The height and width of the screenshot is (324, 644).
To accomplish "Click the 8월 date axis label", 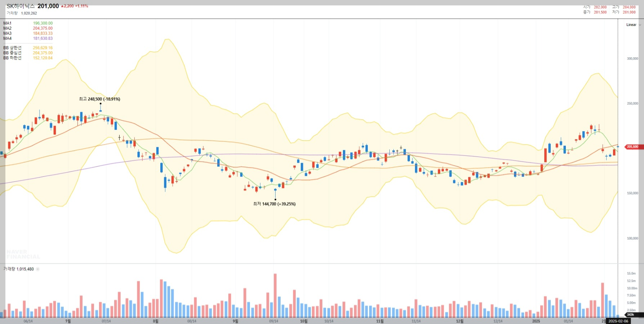I will 156,321.
